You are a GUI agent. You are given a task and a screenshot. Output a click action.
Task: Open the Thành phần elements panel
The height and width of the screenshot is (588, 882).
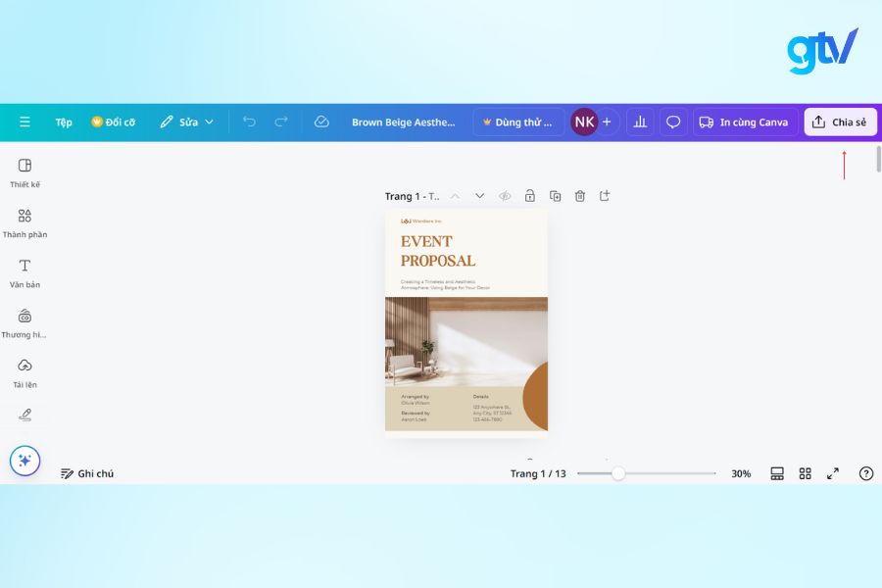[x=24, y=221]
